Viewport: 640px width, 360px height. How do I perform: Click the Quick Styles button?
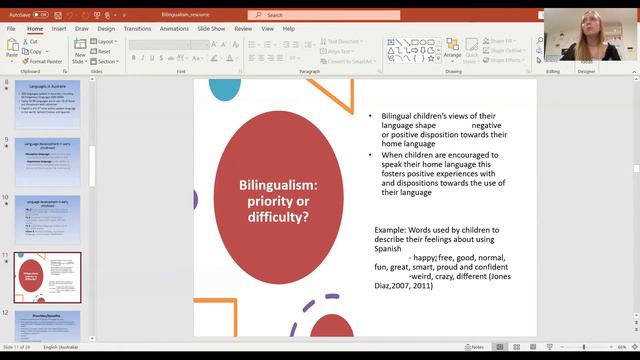[x=471, y=51]
